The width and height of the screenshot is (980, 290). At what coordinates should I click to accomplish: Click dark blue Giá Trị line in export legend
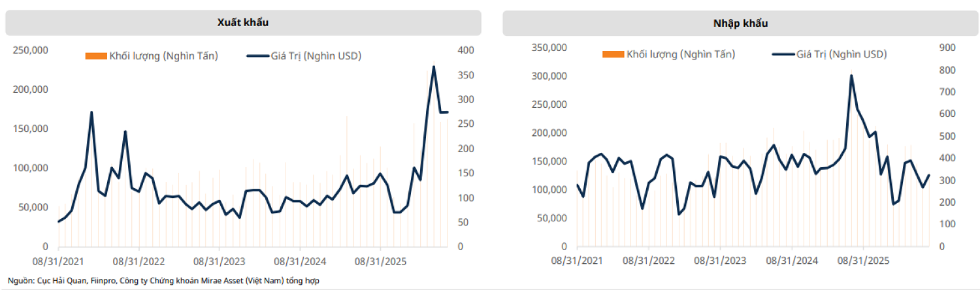[x=257, y=56]
